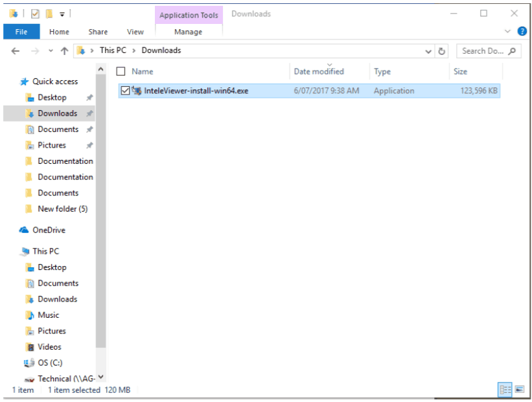532x402 pixels.
Task: Click the 123,596 KB size cell
Action: 479,91
